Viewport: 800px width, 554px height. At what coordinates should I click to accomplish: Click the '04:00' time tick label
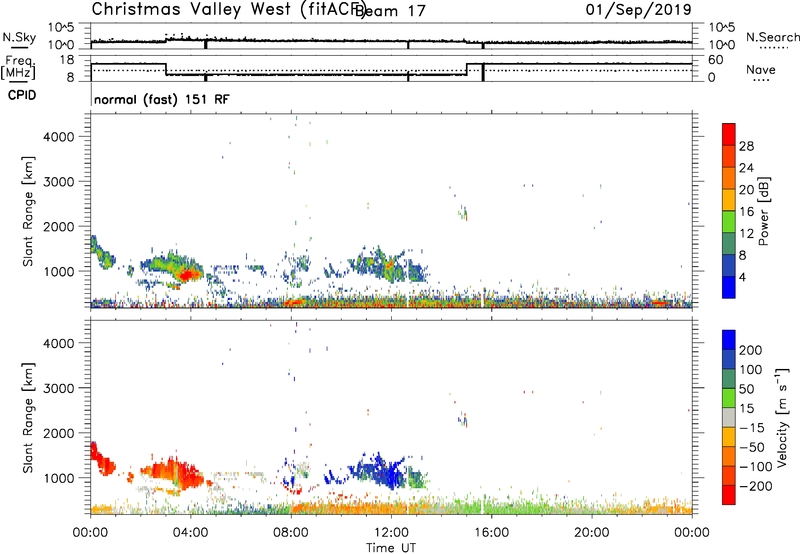point(190,533)
